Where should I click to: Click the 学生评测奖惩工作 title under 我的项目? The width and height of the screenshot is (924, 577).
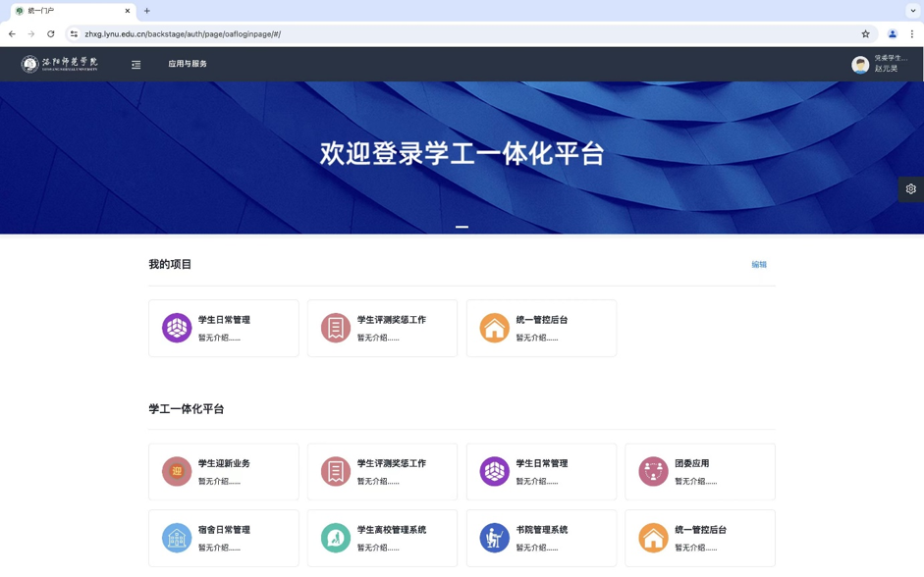click(x=391, y=320)
